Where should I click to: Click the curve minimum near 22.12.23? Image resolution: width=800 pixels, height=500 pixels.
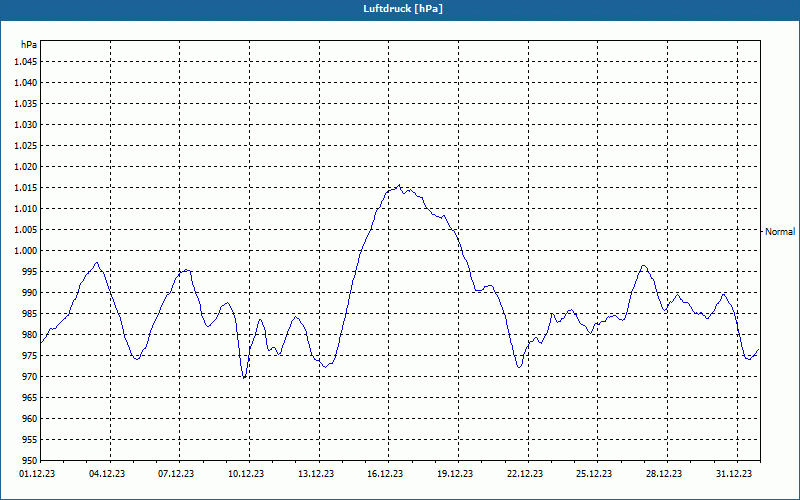pyautogui.click(x=519, y=367)
